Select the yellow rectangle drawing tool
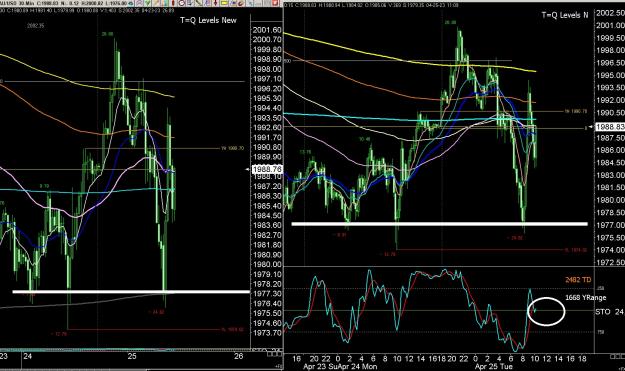This screenshot has height=371, width=625. [223, 3]
